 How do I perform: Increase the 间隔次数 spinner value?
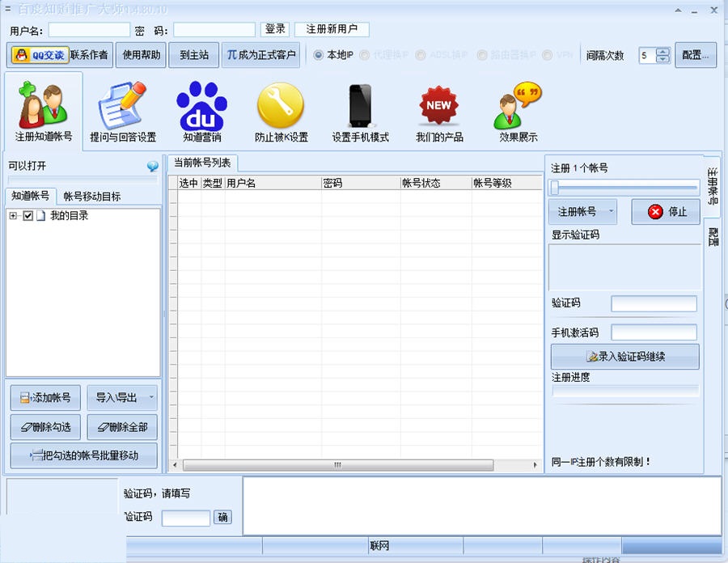point(663,52)
